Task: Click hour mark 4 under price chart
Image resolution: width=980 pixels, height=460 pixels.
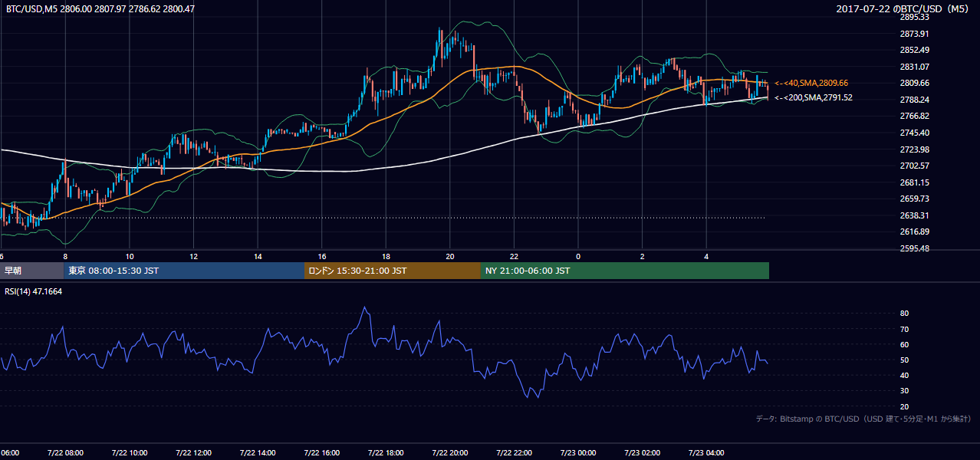Action: 706,257
